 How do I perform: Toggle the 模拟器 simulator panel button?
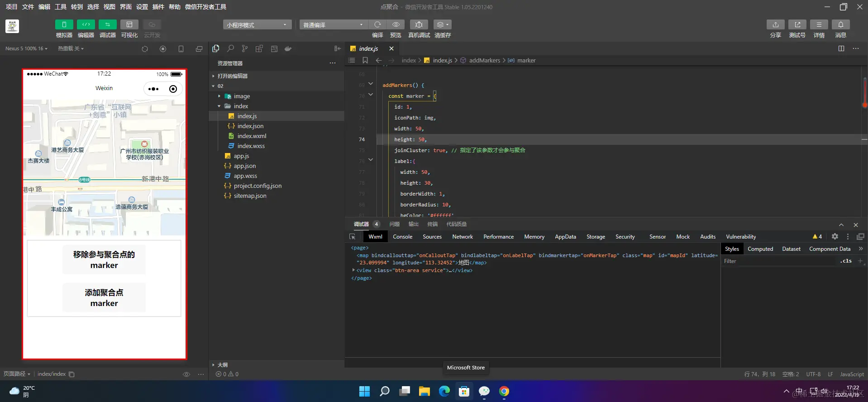64,24
